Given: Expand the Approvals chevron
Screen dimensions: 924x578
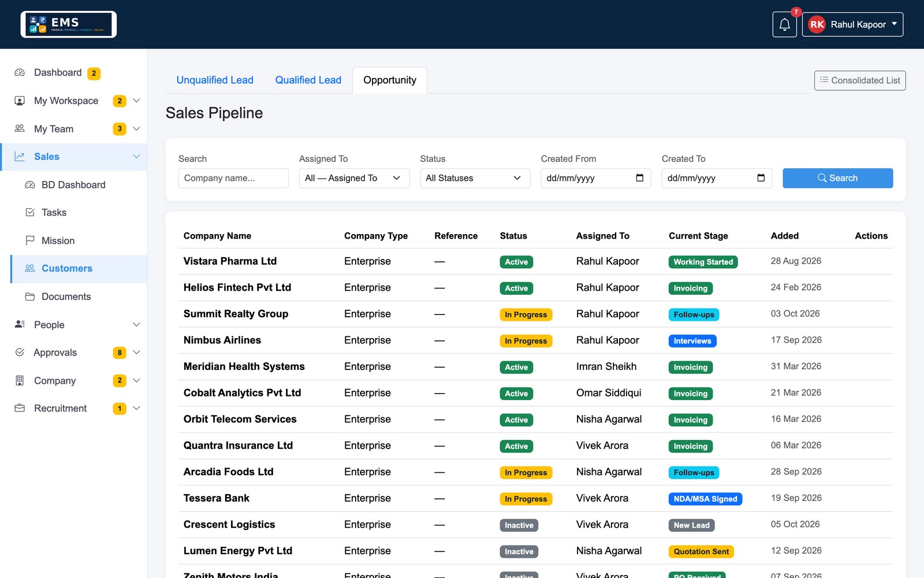Looking at the screenshot, I should 137,352.
